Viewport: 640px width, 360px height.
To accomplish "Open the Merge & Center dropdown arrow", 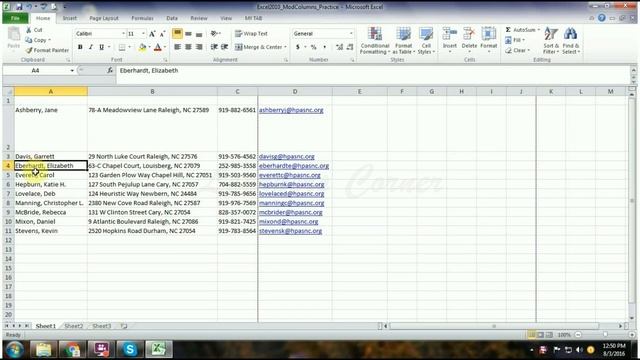I will coord(285,47).
